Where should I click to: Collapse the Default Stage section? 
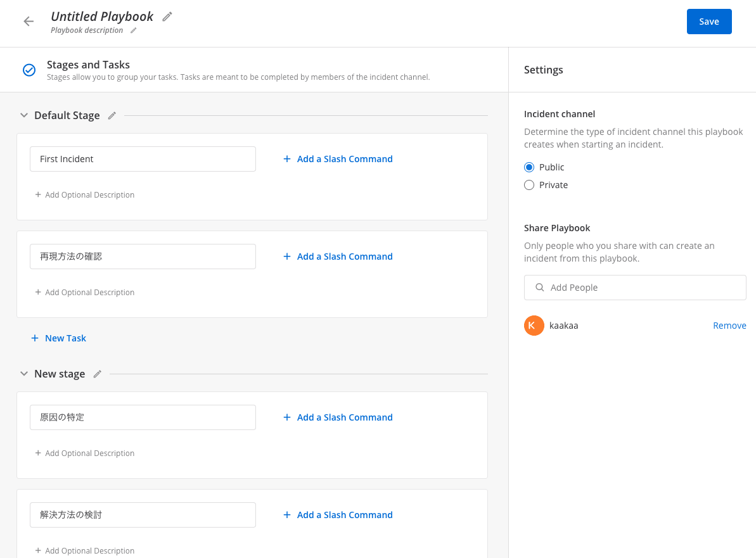coord(23,116)
